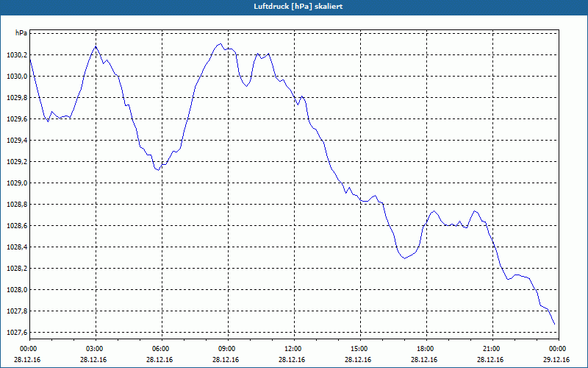
Task: Click the 1029,2 y-axis label
Action: pyautogui.click(x=17, y=162)
